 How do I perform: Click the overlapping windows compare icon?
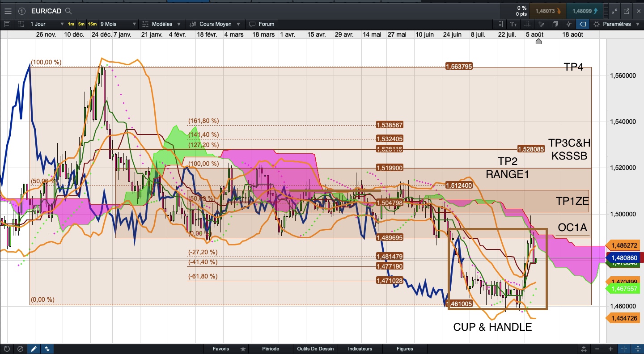555,24
